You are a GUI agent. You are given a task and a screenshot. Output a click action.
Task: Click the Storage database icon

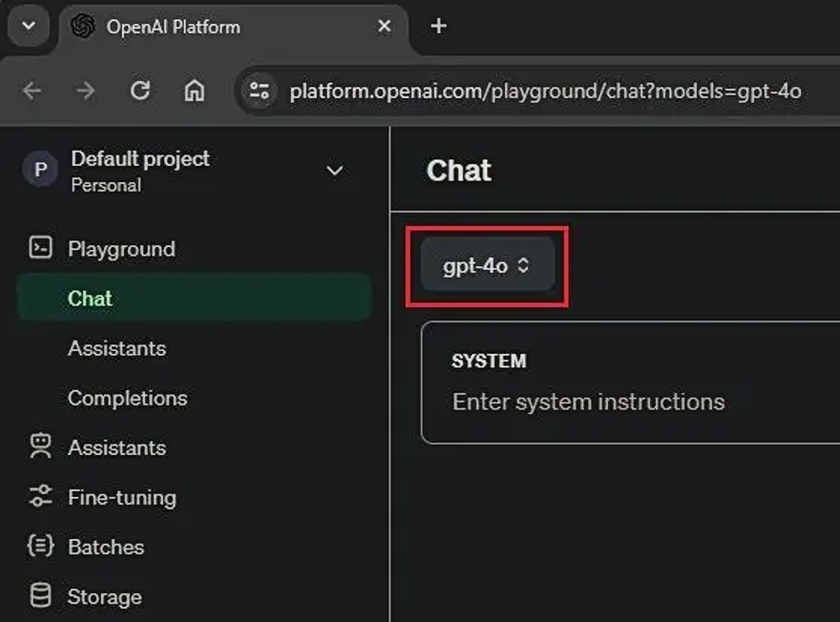pos(40,596)
